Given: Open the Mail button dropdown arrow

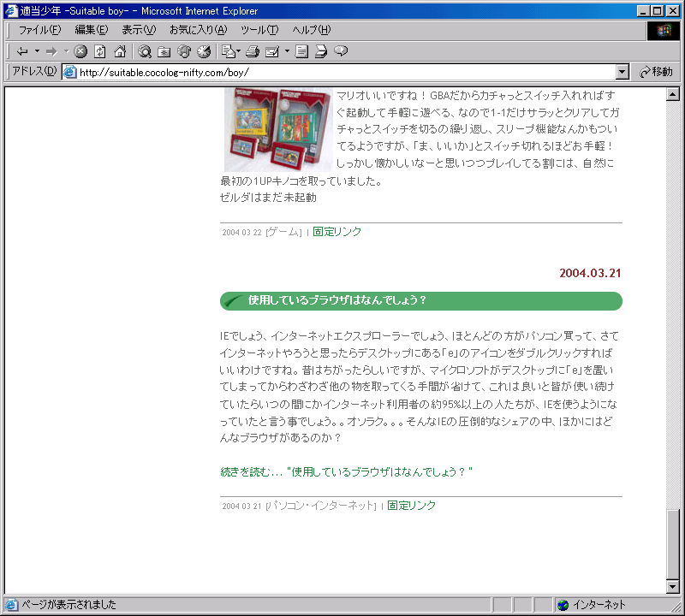Looking at the screenshot, I should tap(239, 51).
